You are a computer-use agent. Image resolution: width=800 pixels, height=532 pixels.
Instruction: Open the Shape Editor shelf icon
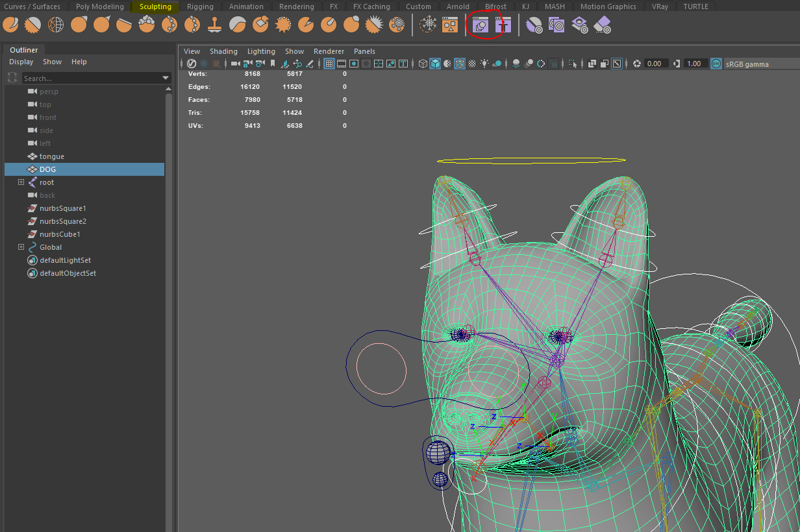pyautogui.click(x=481, y=25)
